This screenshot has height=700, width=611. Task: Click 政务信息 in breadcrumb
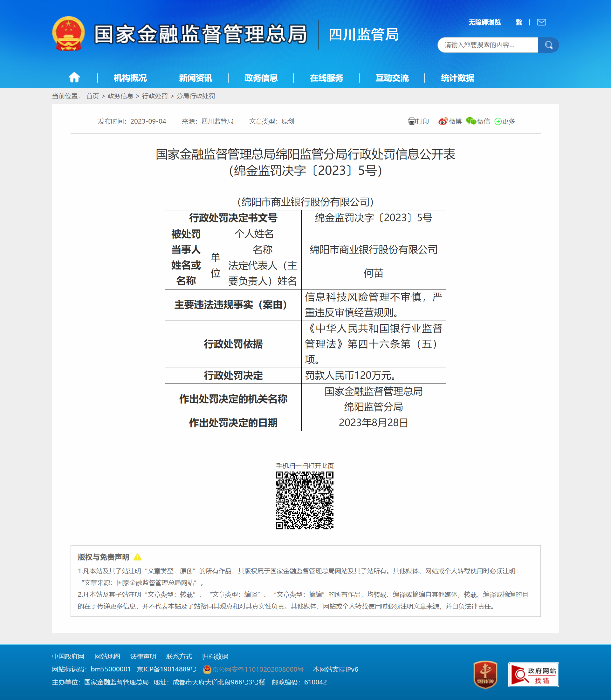tap(120, 96)
